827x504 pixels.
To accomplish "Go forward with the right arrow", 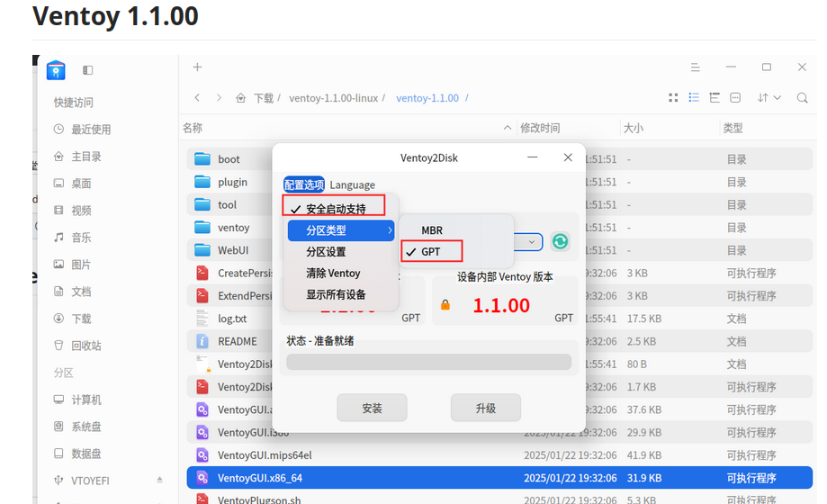I will point(219,97).
